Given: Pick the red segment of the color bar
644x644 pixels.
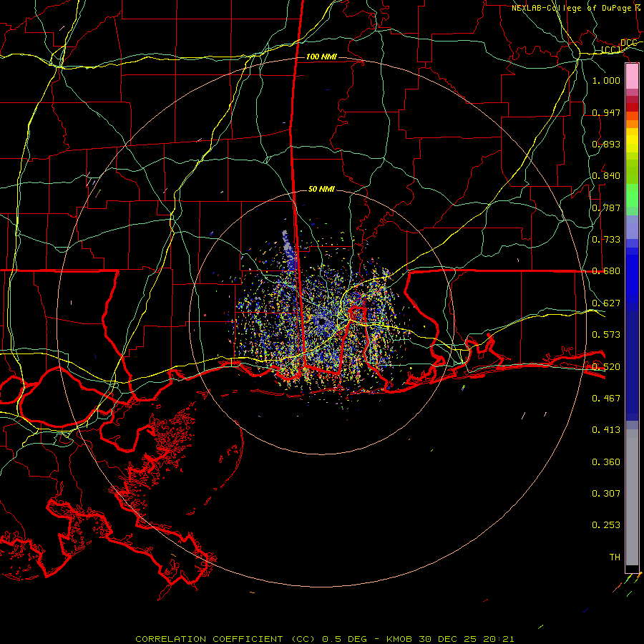Looking at the screenshot, I should tap(632, 107).
